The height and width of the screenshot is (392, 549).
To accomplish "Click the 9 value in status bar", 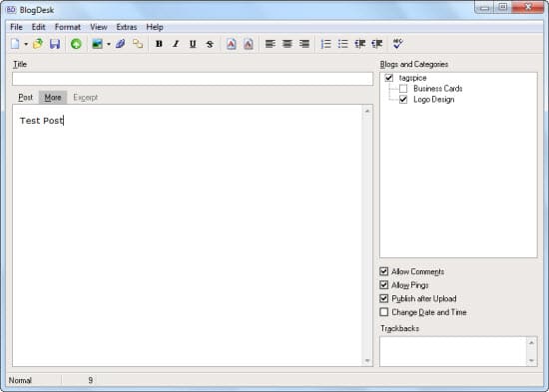I will (90, 380).
